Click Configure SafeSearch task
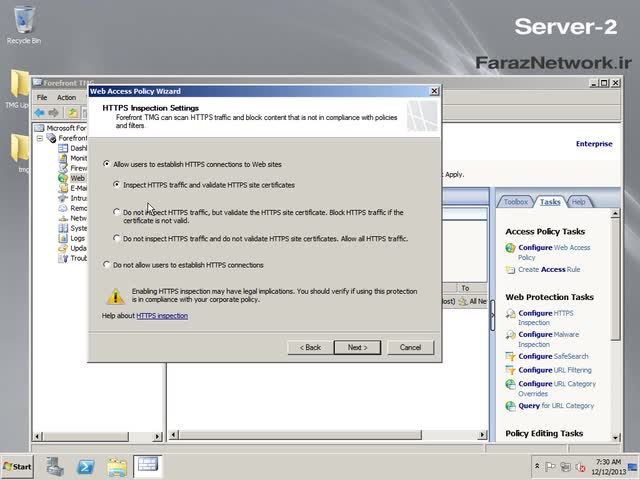This screenshot has height=480, width=640. click(x=553, y=356)
